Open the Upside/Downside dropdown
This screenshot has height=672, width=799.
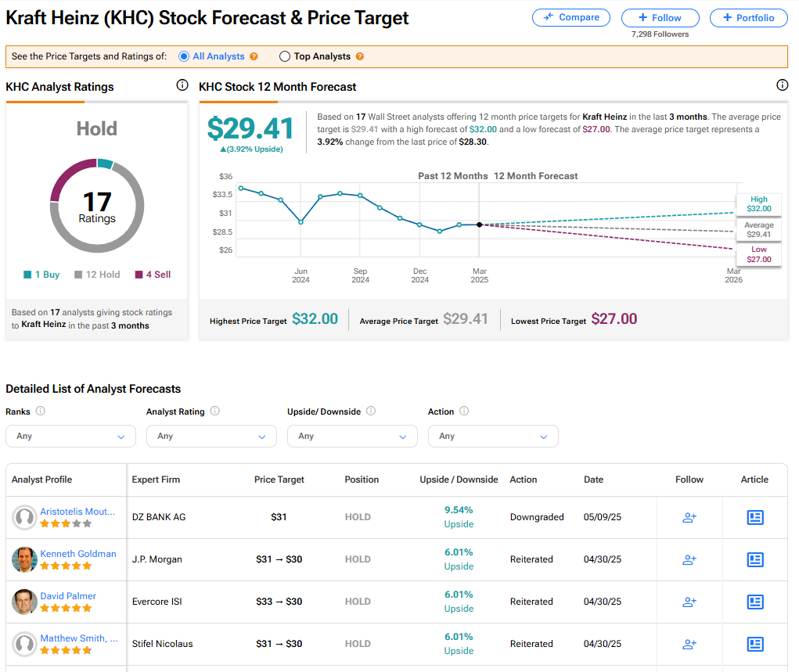pos(352,436)
